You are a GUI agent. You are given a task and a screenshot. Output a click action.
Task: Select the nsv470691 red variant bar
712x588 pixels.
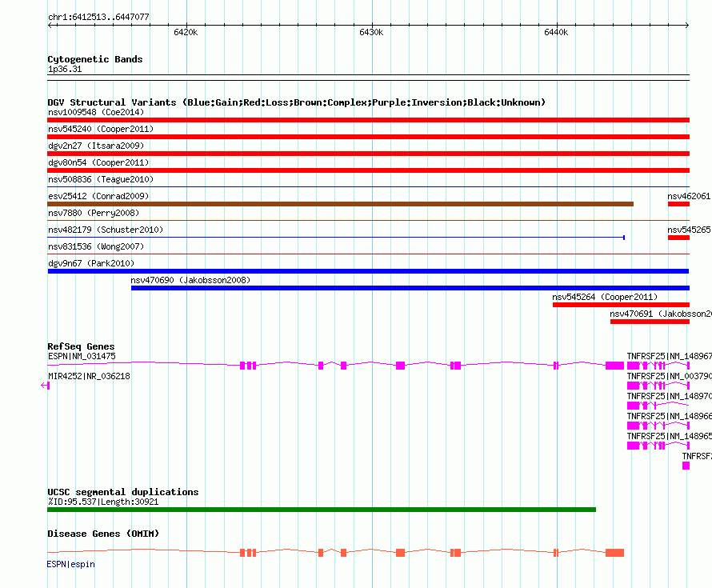tap(650, 322)
